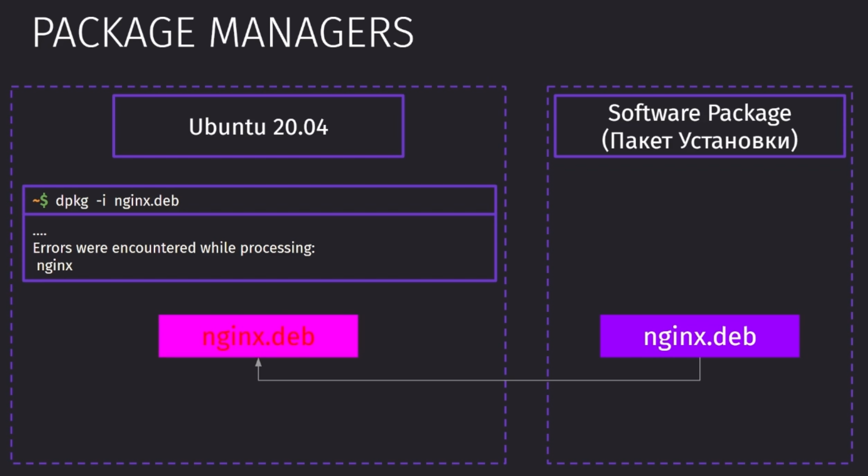
Task: Select the word dpkg in the command
Action: pos(72,201)
